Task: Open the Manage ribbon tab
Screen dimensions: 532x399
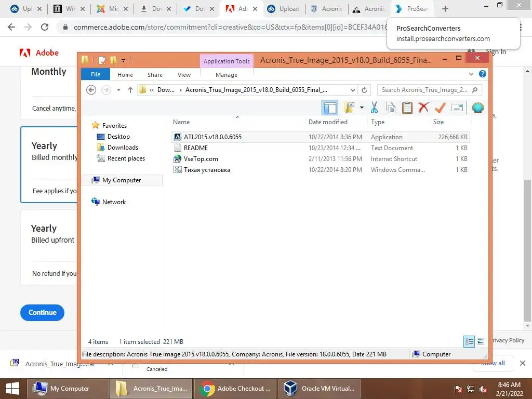Action: (x=227, y=75)
